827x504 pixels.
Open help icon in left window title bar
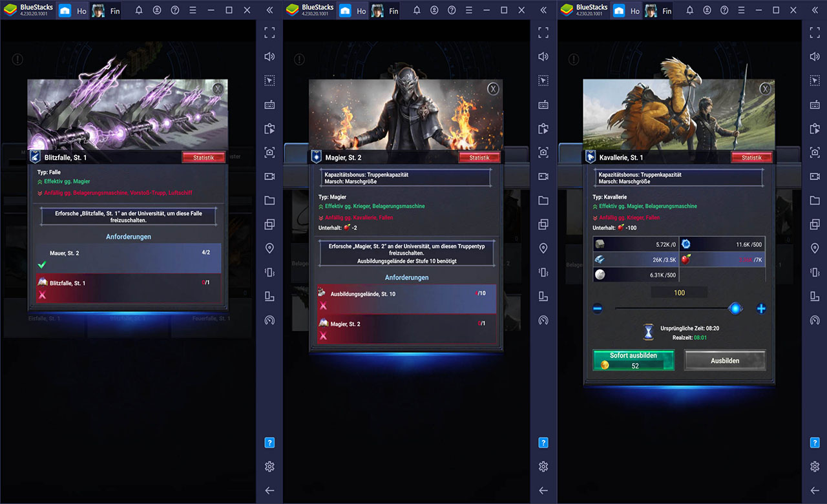coord(175,10)
